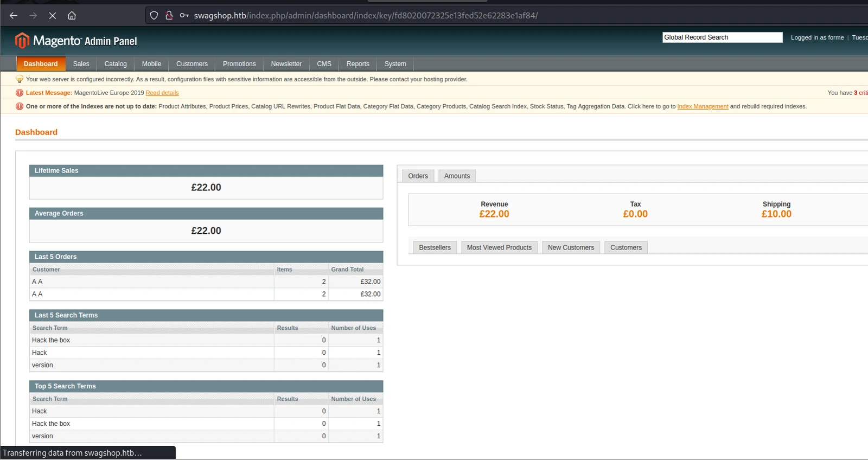Open the browser home page
Viewport: 868px width, 460px height.
click(x=72, y=16)
